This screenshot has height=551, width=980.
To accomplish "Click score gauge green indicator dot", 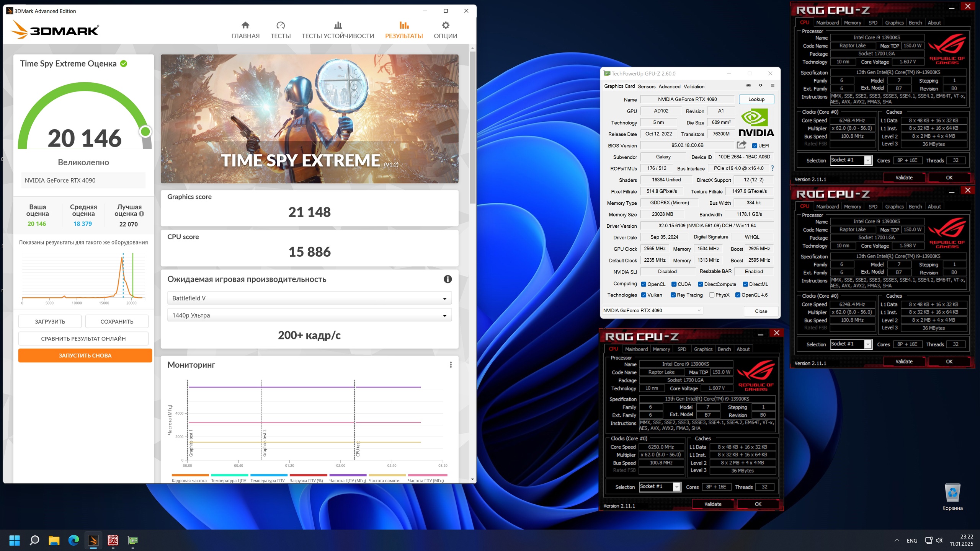I will (145, 132).
